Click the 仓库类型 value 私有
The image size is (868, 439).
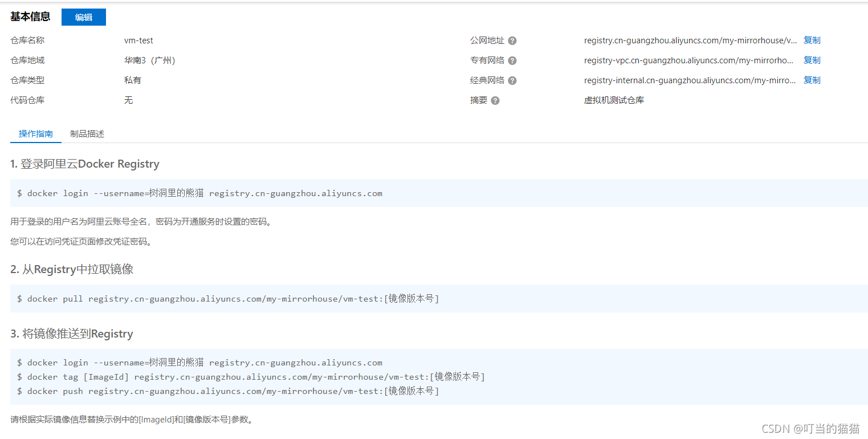pyautogui.click(x=133, y=80)
